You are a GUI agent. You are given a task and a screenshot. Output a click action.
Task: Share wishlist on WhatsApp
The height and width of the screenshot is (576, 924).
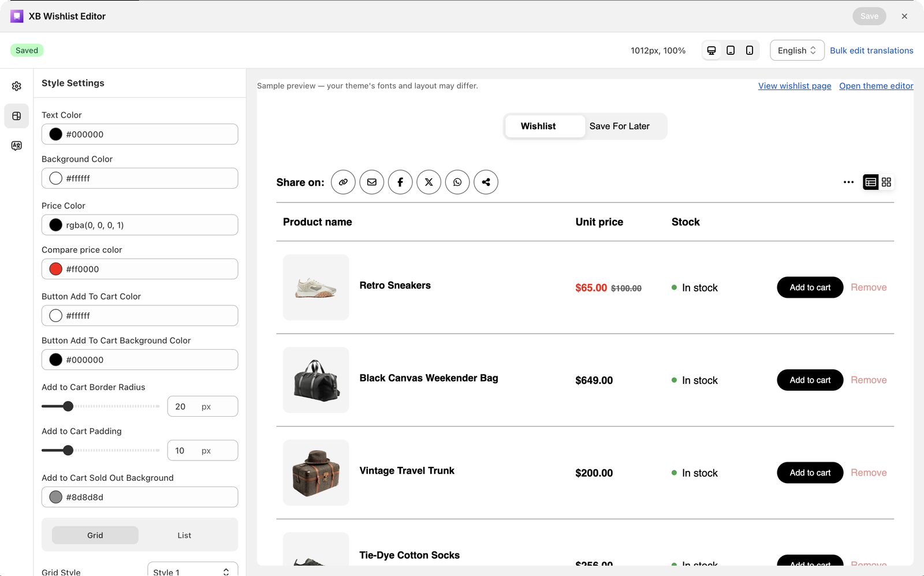[x=457, y=182]
